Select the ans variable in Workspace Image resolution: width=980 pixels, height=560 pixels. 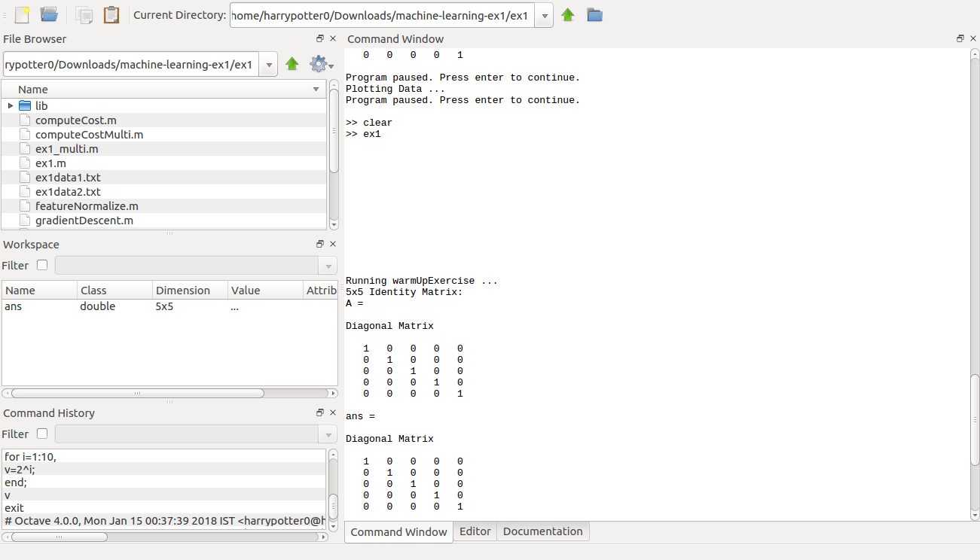pos(14,306)
